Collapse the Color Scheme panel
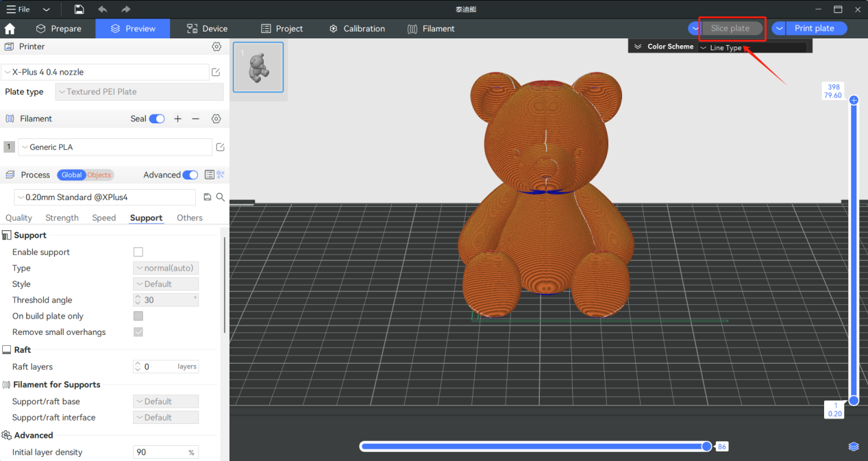This screenshot has width=868, height=461. 638,47
